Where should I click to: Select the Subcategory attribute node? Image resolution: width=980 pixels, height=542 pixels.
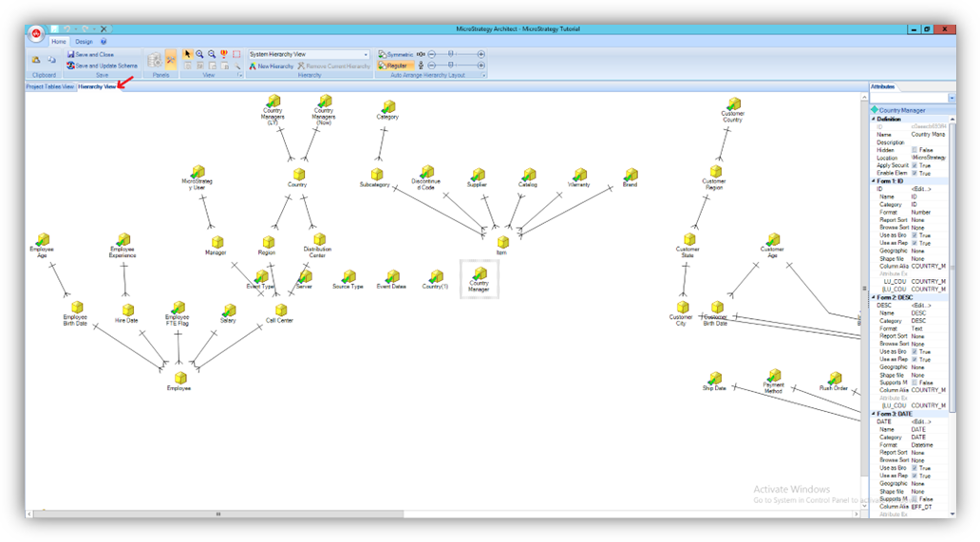click(376, 178)
